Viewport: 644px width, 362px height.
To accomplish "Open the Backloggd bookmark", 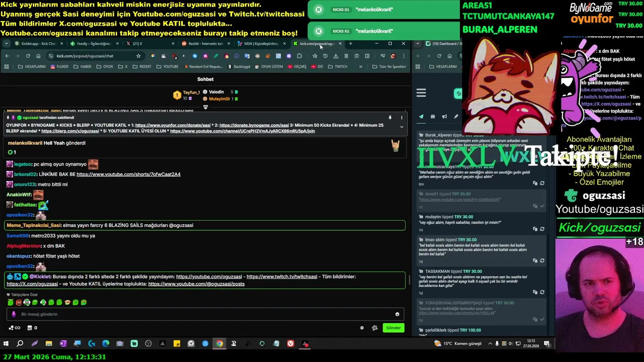I will tap(238, 66).
